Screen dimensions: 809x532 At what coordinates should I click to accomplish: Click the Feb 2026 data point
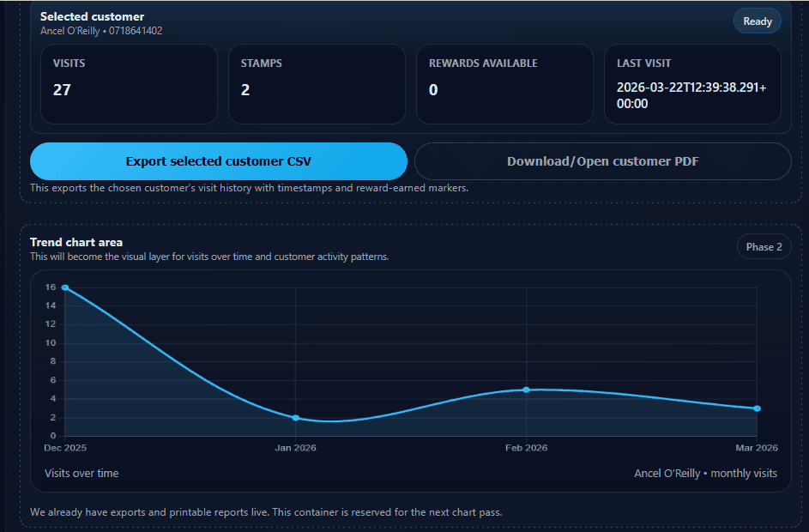tap(526, 390)
